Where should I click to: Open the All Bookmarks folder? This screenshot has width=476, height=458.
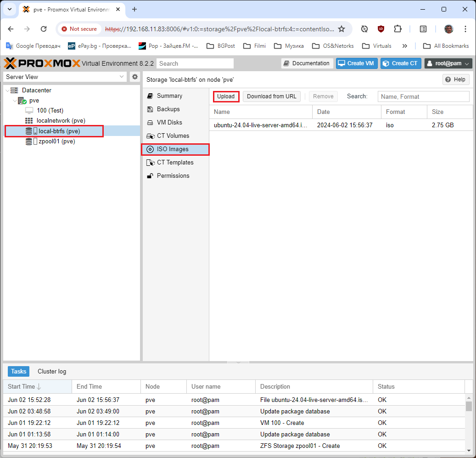pyautogui.click(x=446, y=46)
